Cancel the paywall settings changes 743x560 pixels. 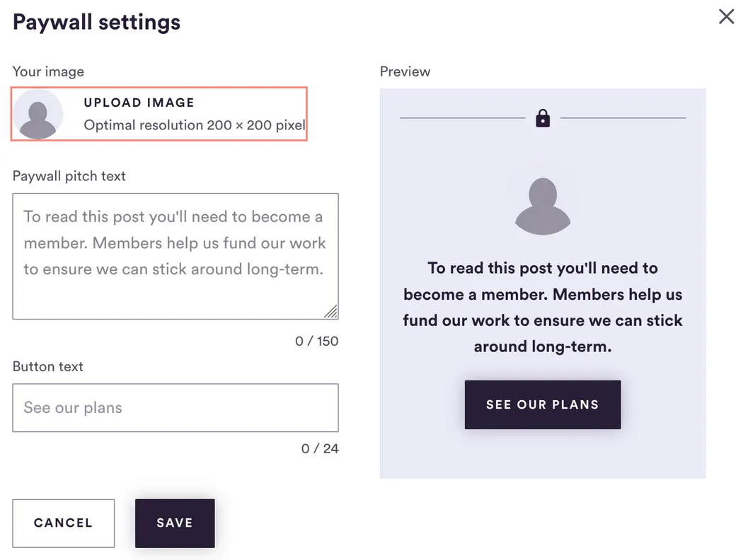point(64,523)
